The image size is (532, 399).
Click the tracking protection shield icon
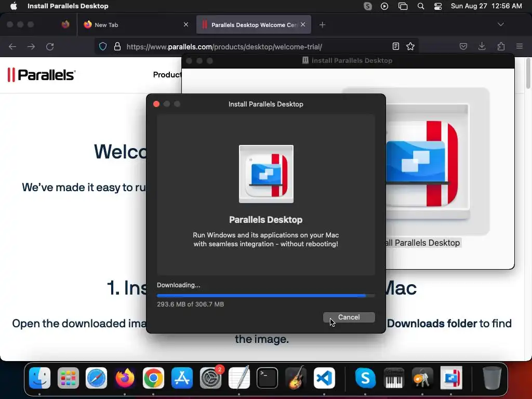pos(103,46)
